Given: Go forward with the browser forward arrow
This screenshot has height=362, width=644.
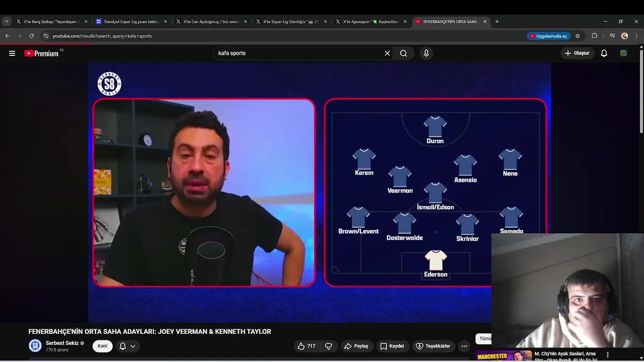Looking at the screenshot, I should [x=19, y=36].
